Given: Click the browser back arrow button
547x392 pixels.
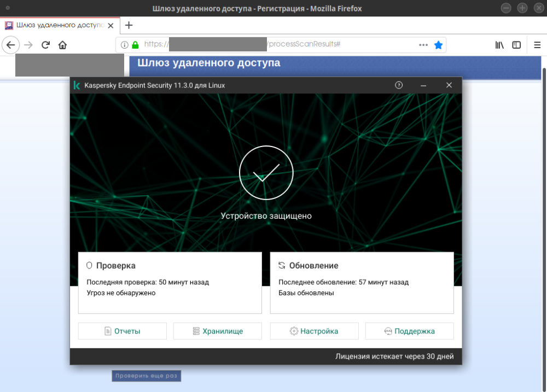Looking at the screenshot, I should coord(11,45).
